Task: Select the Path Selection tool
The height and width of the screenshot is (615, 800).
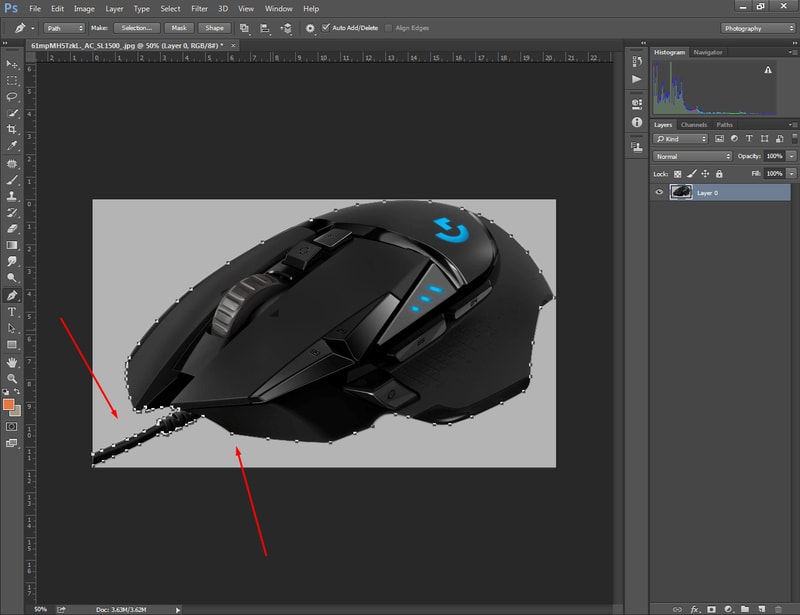Action: click(x=11, y=328)
